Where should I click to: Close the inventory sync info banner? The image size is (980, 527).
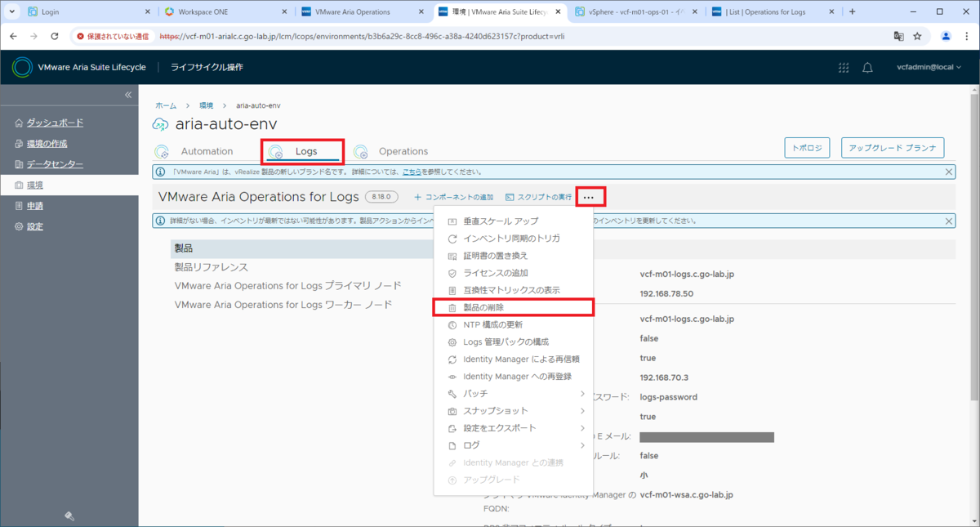pos(949,221)
